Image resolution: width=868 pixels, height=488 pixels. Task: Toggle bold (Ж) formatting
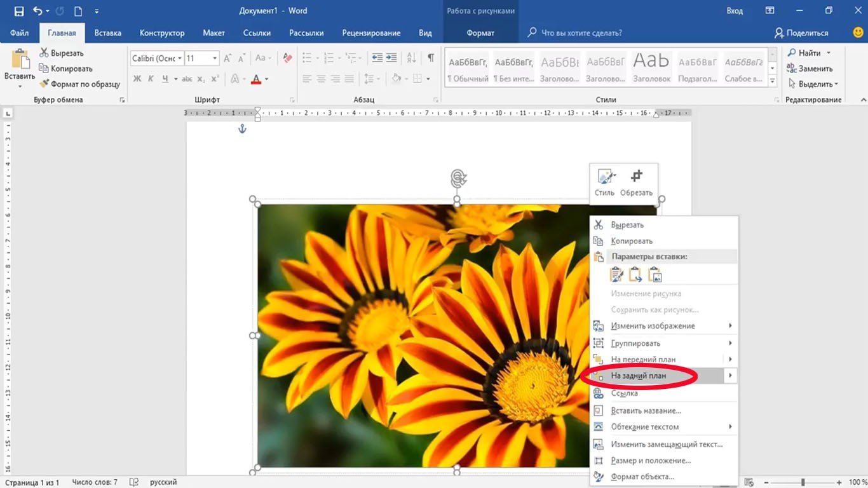(x=137, y=79)
